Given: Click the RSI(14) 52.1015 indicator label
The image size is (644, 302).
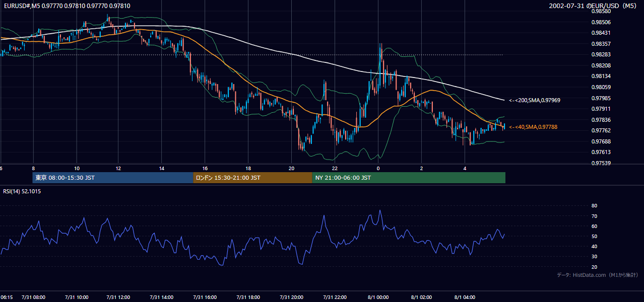Looking at the screenshot, I should pyautogui.click(x=22, y=191).
